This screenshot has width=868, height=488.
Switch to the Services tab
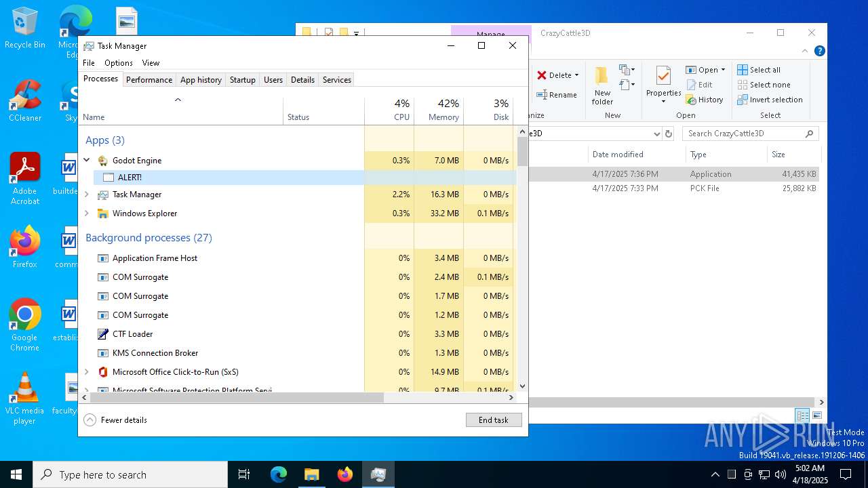[x=337, y=80]
